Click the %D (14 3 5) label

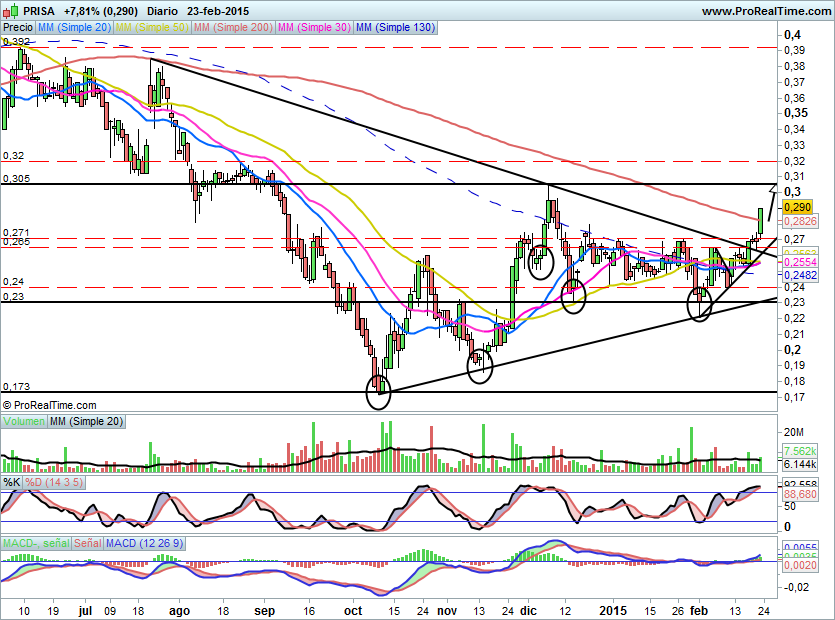[x=54, y=483]
